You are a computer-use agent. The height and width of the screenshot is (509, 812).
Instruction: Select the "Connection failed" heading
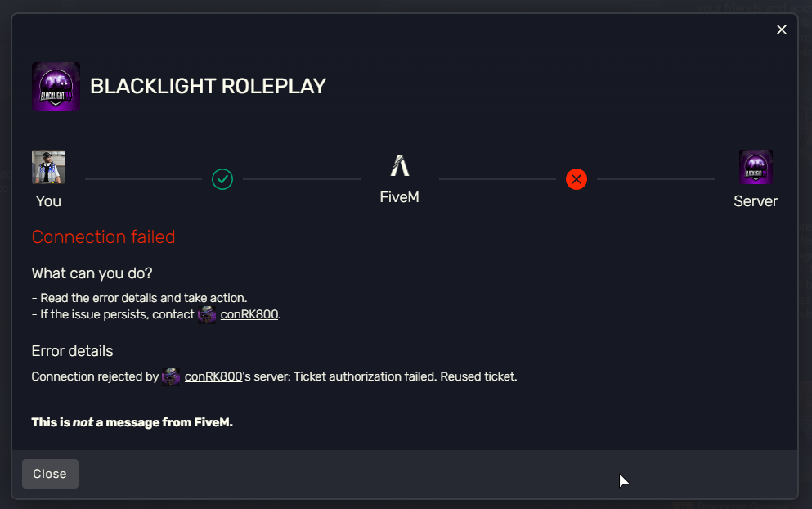103,237
